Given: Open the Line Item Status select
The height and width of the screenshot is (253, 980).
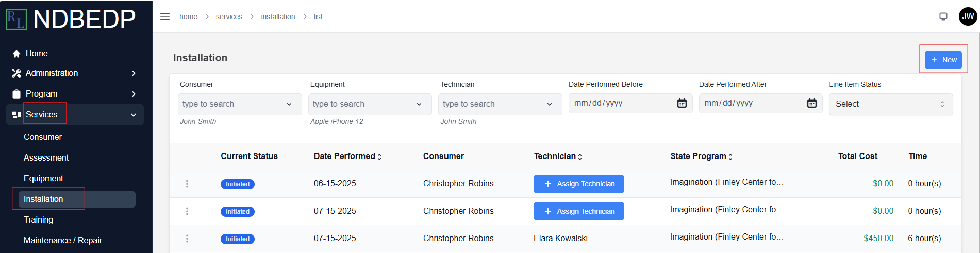Looking at the screenshot, I should pos(891,104).
